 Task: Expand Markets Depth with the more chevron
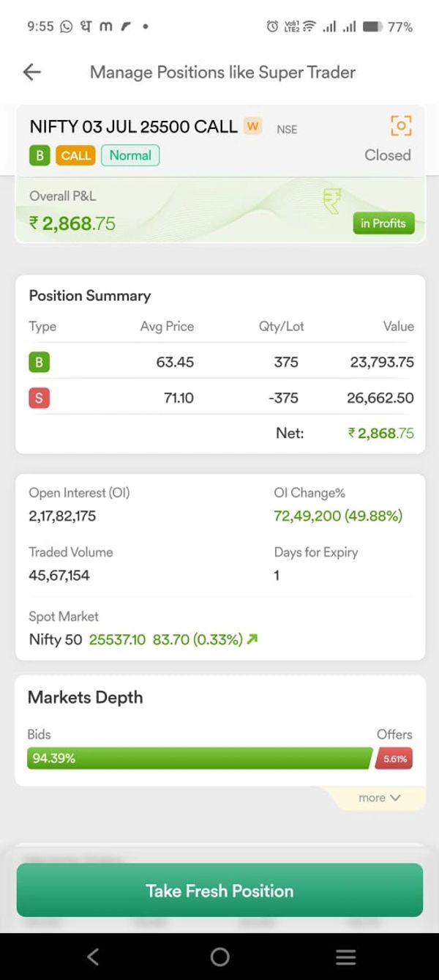click(380, 798)
